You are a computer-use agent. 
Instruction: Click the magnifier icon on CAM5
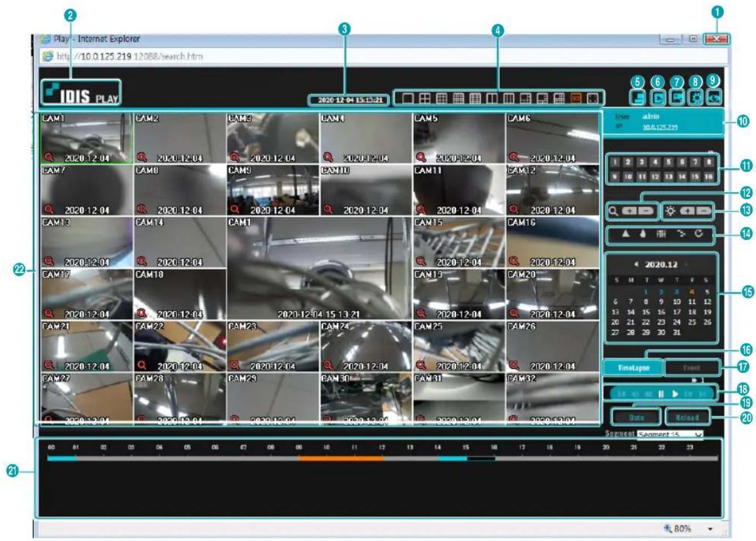[x=421, y=157]
